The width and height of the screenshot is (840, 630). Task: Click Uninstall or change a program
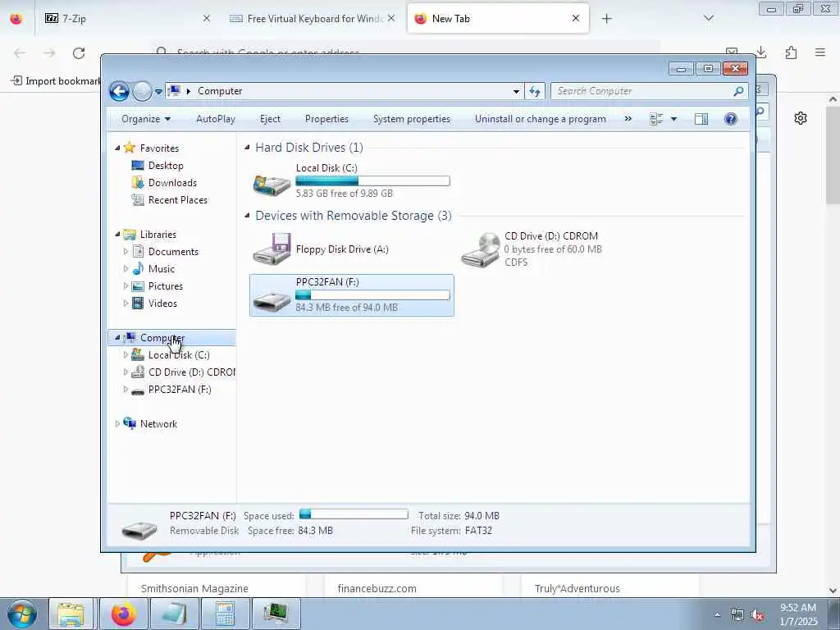[x=540, y=119]
